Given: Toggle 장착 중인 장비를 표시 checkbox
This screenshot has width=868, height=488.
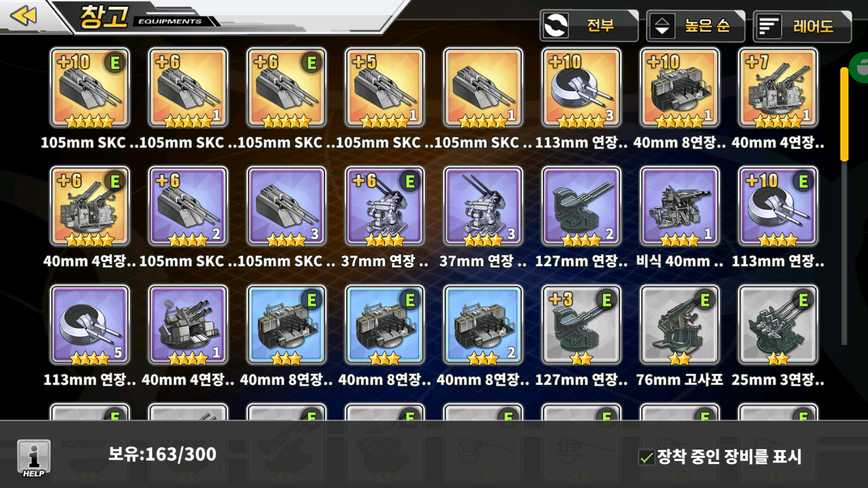Looking at the screenshot, I should pos(646,457).
